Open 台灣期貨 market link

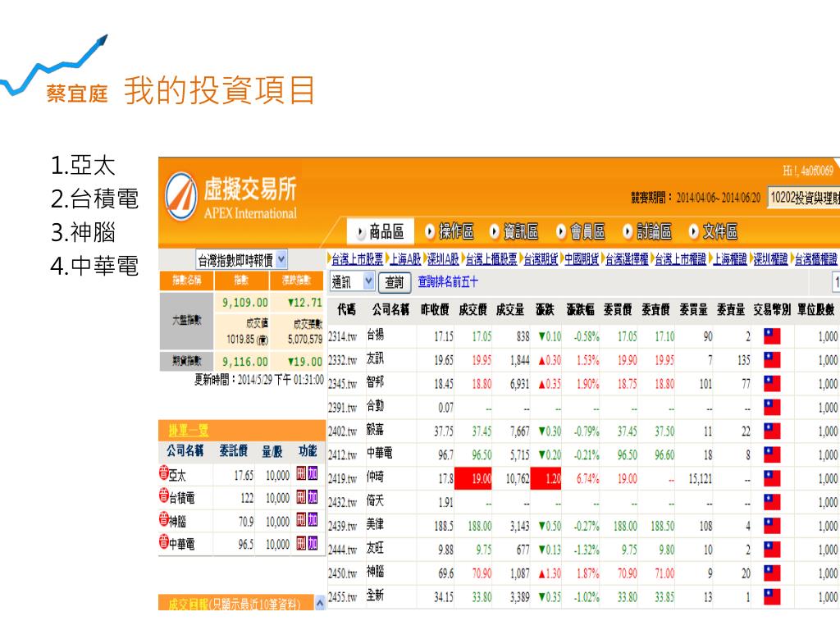pos(541,259)
